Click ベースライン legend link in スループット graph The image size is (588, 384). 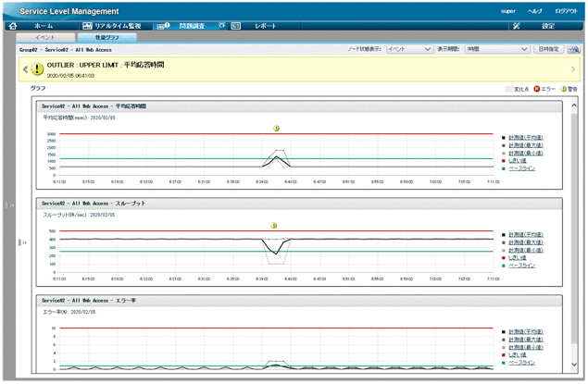[x=522, y=265]
